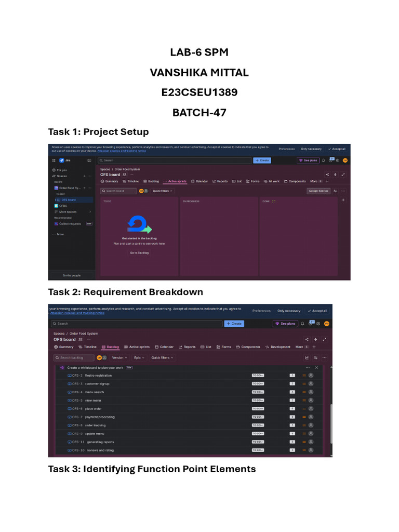The image size is (399, 532).
Task: Select OFS board in sidebar
Action: point(74,200)
